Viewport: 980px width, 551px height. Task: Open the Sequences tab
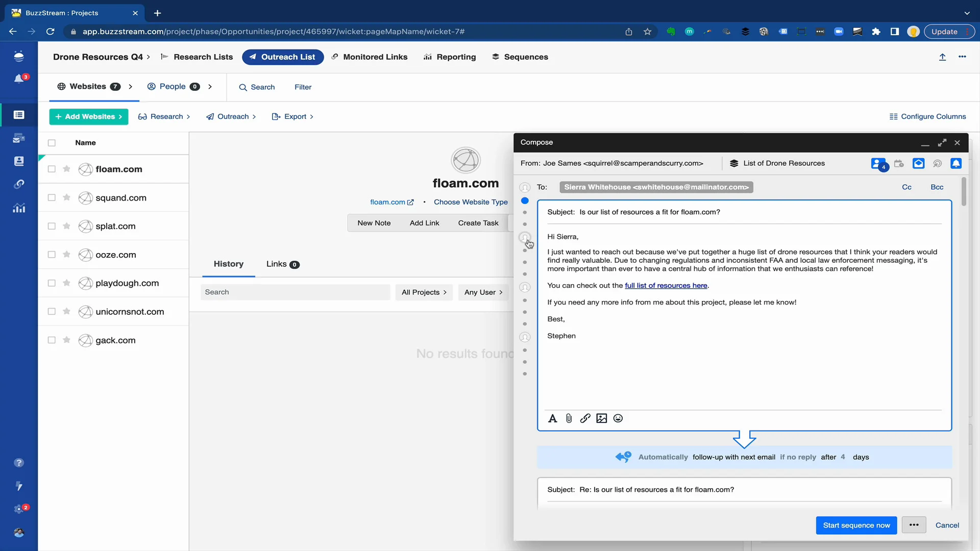520,57
